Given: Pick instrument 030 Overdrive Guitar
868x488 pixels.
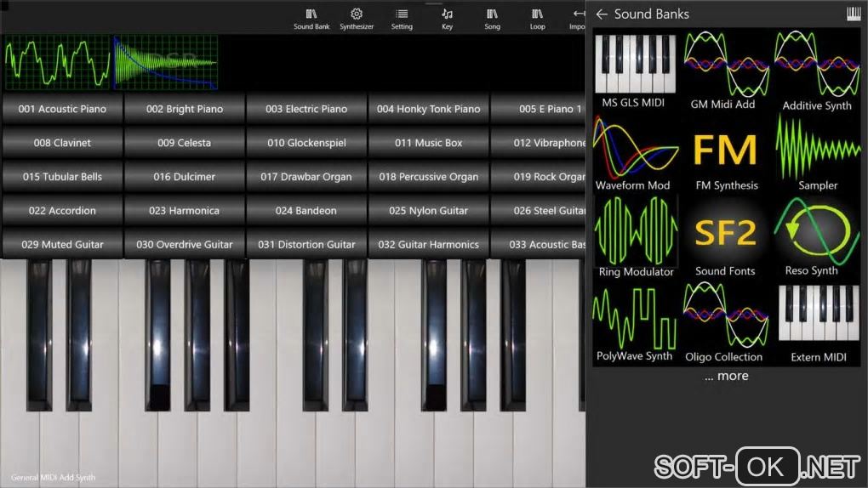Looking at the screenshot, I should pos(185,244).
